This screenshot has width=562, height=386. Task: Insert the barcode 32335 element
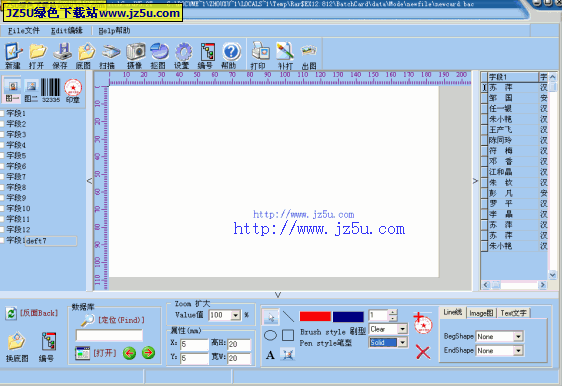point(51,90)
